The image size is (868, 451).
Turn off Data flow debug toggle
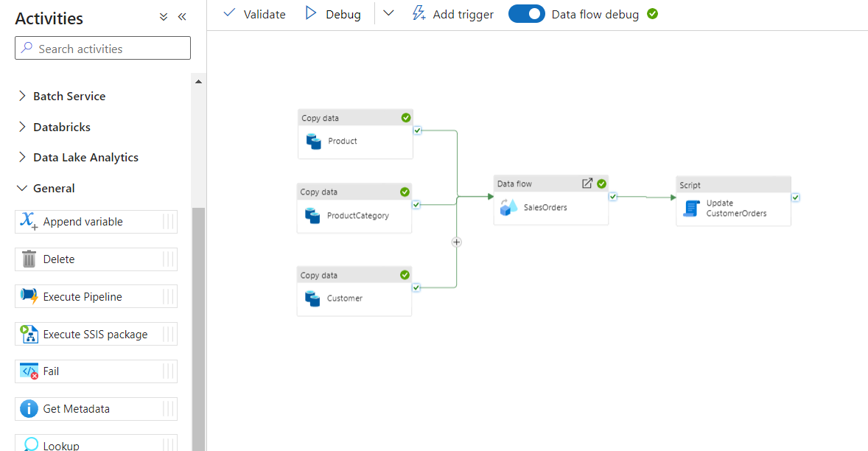[526, 14]
